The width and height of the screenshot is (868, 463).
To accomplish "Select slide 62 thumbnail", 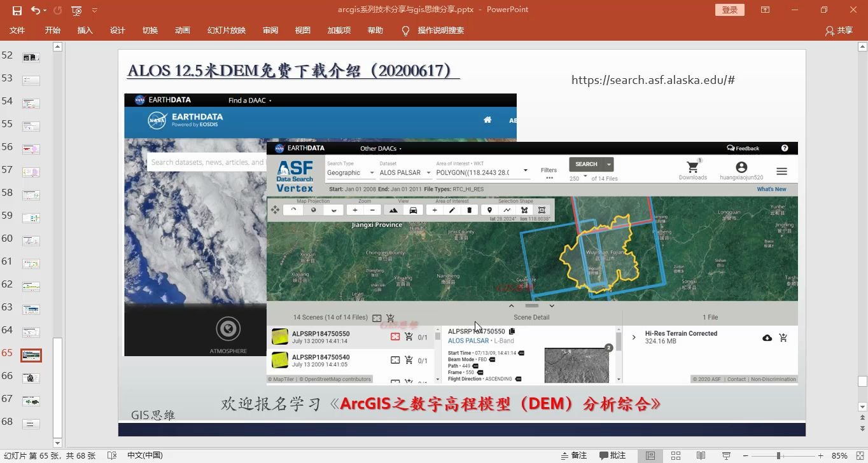I will tap(31, 286).
